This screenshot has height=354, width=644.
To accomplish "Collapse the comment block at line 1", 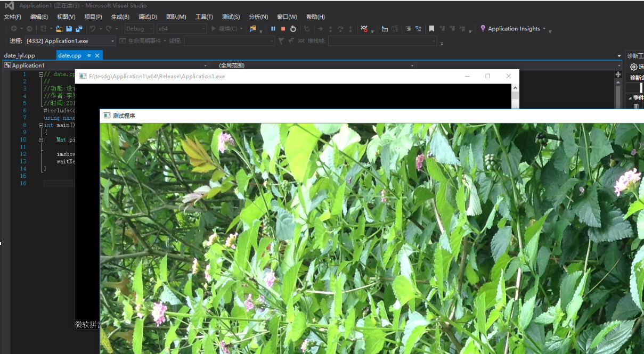I will [41, 75].
